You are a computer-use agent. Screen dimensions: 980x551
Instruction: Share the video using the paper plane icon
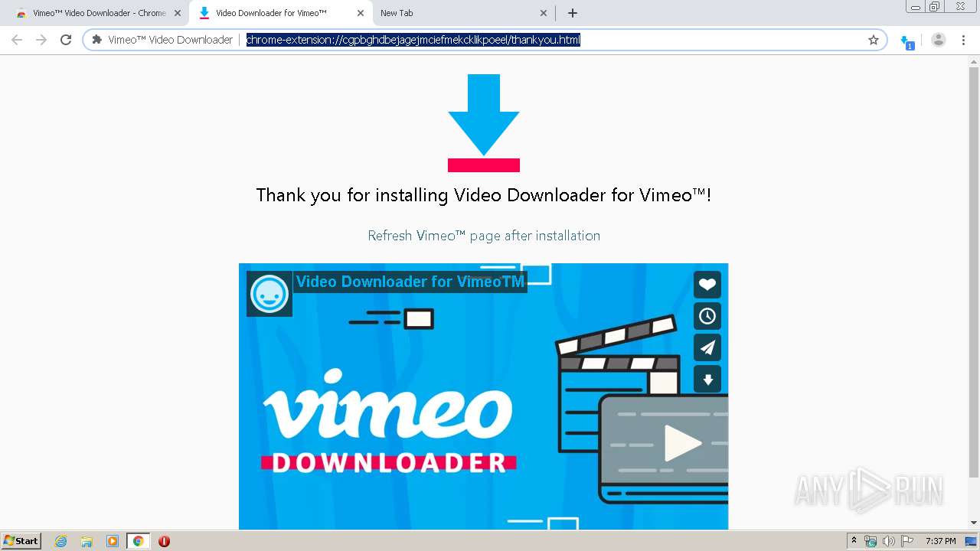tap(707, 347)
